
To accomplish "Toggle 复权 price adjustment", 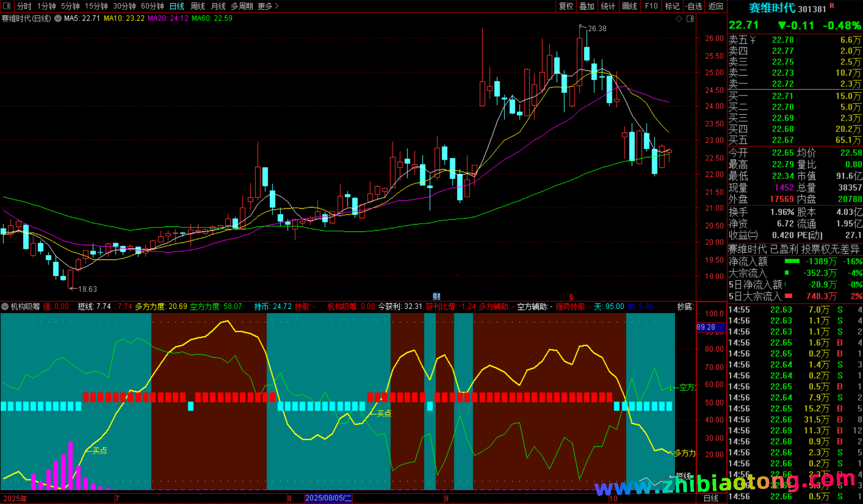I will point(566,6).
